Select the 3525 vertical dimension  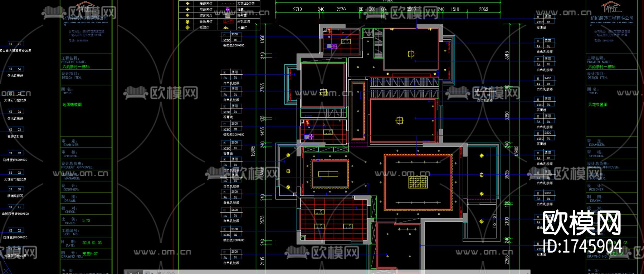point(507,175)
